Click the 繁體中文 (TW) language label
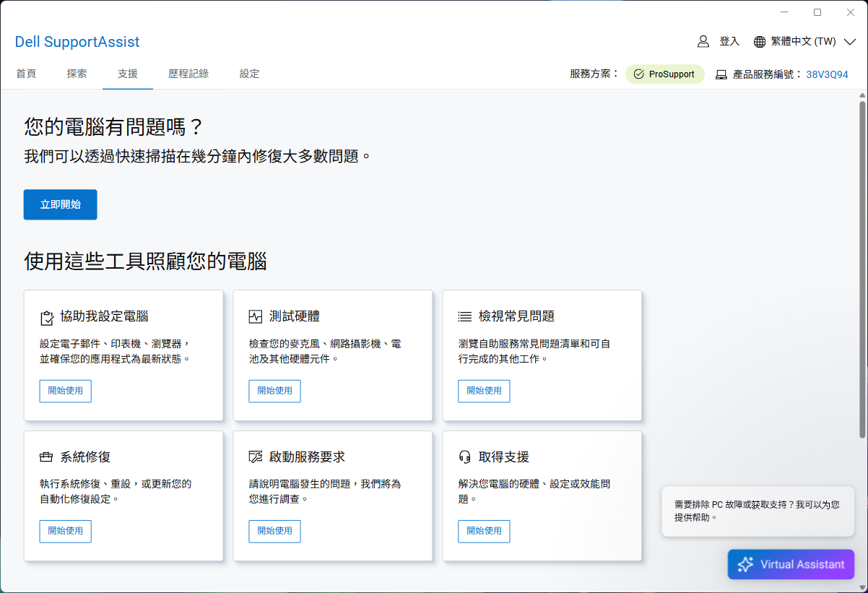The width and height of the screenshot is (868, 593). point(803,42)
